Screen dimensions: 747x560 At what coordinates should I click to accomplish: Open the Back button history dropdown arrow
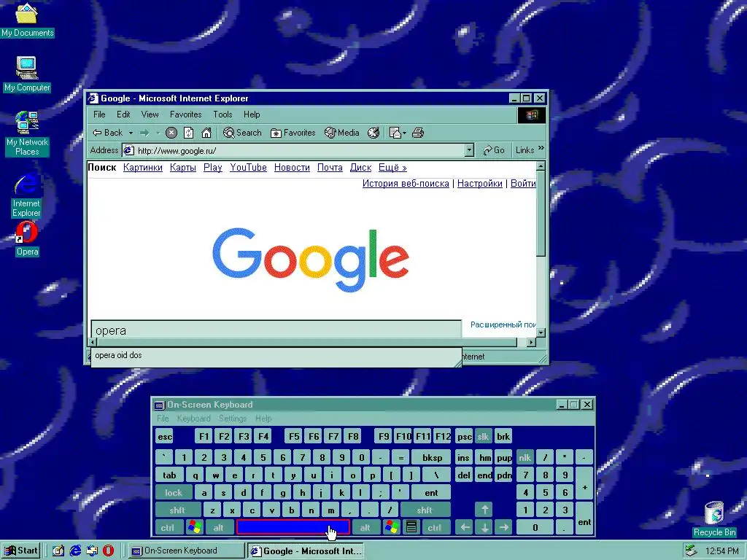131,133
